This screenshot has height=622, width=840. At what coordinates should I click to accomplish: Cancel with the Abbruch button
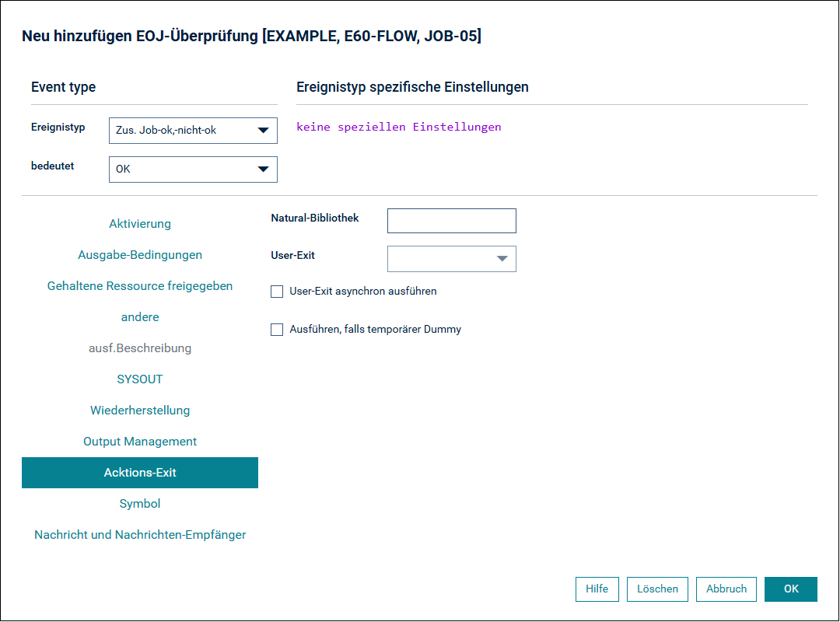point(726,589)
